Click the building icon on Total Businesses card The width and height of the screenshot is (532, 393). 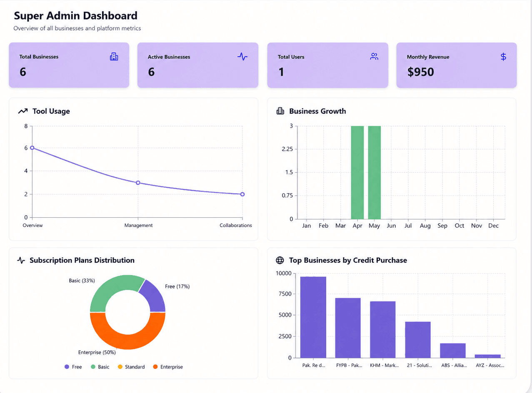114,57
